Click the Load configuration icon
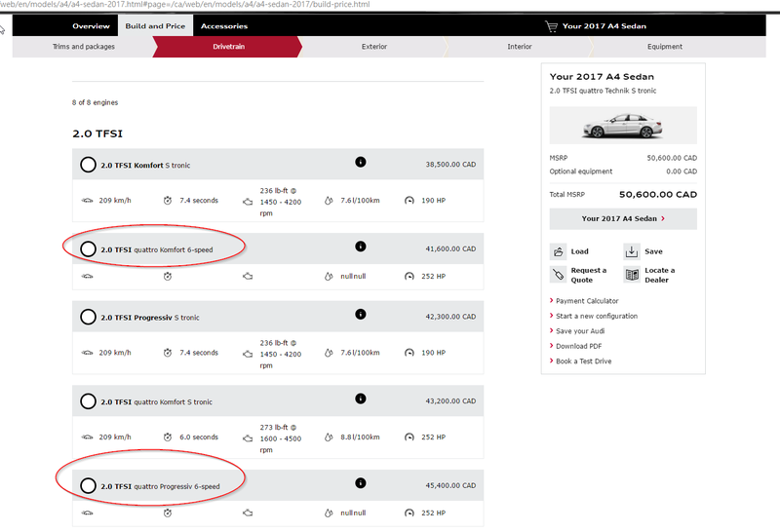 (x=558, y=251)
